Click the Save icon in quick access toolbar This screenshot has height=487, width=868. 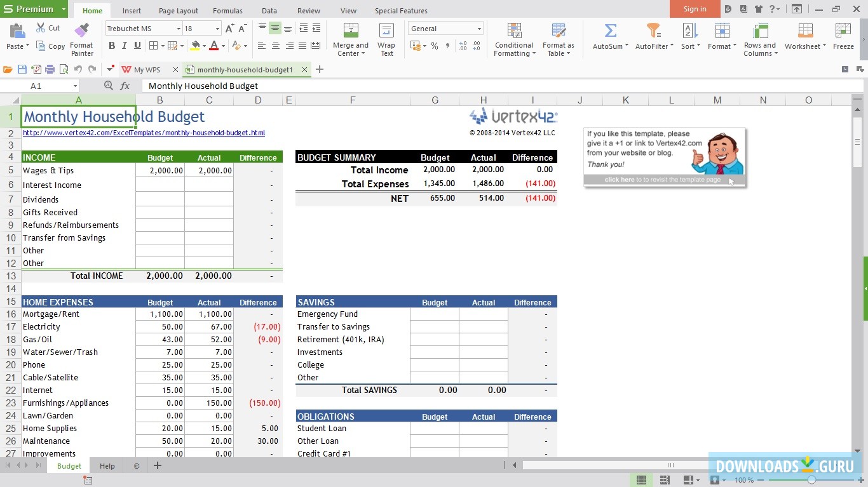point(22,70)
